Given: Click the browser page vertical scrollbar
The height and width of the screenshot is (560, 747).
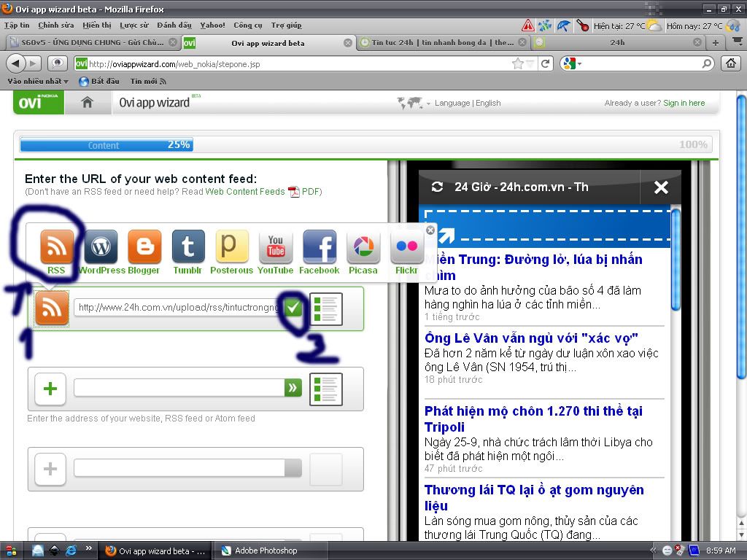Looking at the screenshot, I should [741, 237].
